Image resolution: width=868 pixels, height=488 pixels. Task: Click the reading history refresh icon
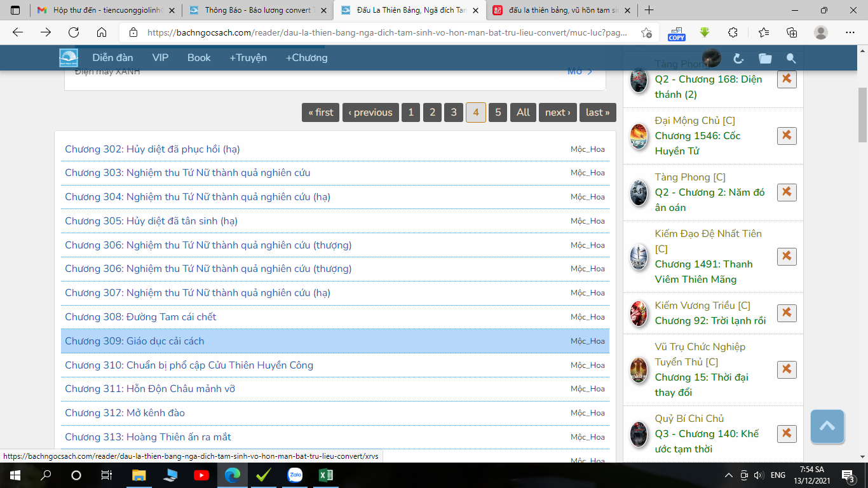[738, 58]
